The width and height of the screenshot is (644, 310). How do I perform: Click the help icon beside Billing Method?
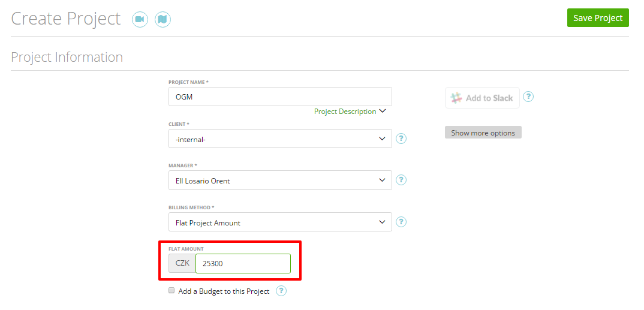[401, 222]
